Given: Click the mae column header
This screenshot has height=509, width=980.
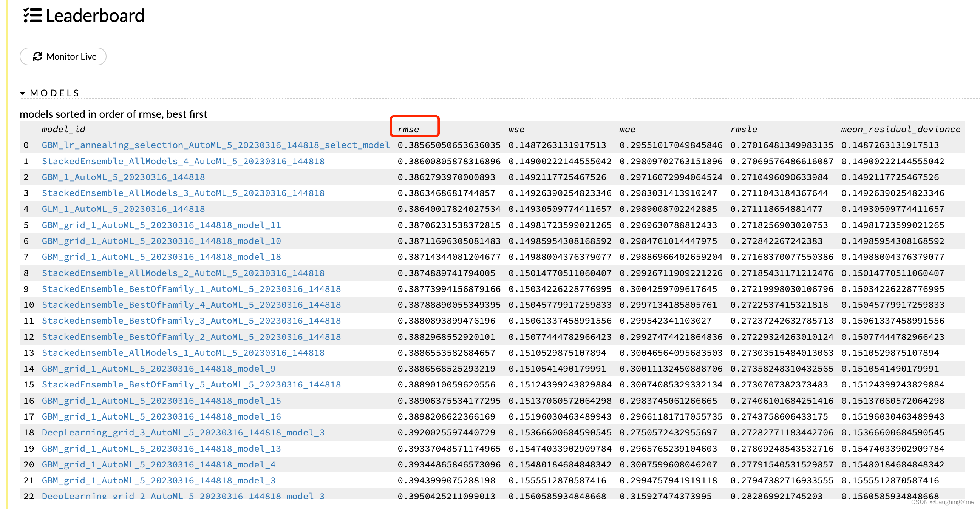Looking at the screenshot, I should point(627,129).
